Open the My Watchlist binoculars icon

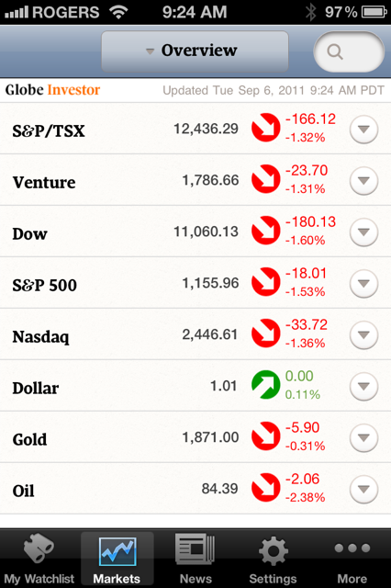pyautogui.click(x=39, y=548)
